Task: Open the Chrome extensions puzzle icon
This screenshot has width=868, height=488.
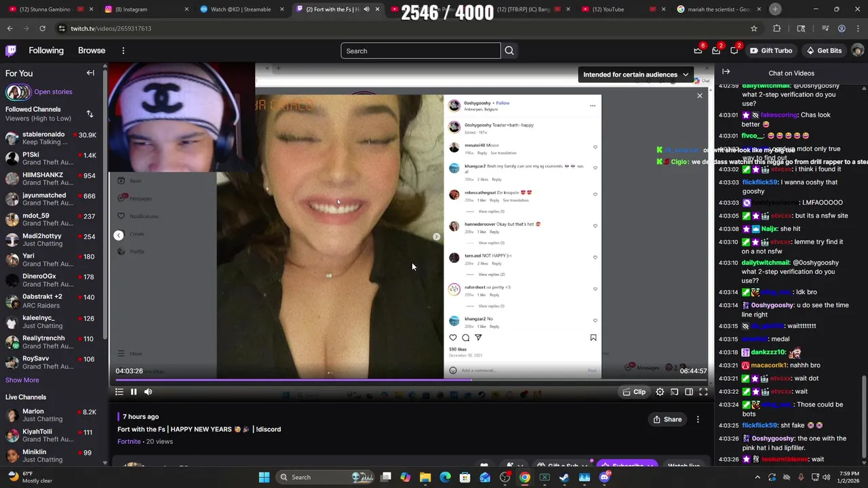Action: pos(777,28)
